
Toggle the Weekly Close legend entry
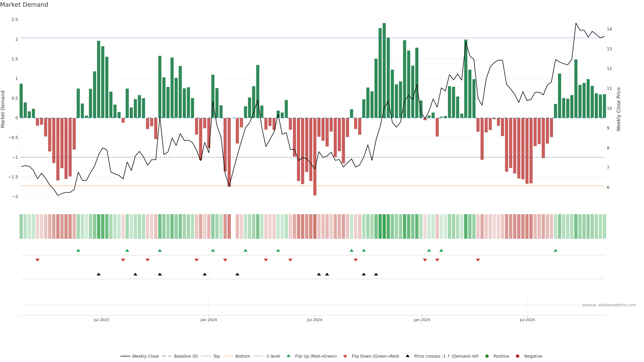tap(140, 356)
